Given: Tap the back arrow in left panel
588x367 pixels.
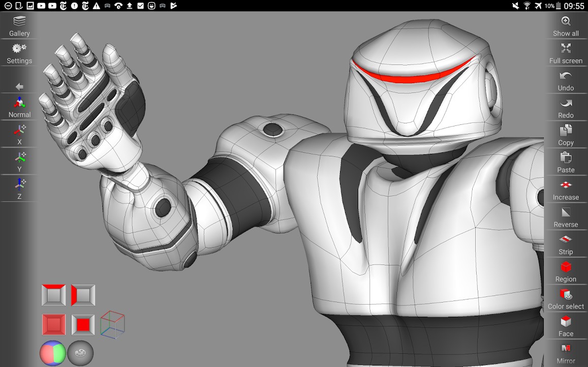Looking at the screenshot, I should [19, 87].
